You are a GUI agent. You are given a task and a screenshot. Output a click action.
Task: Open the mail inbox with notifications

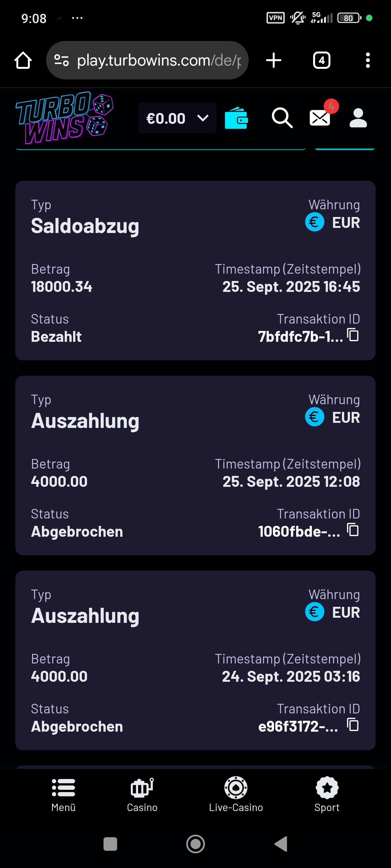[320, 117]
